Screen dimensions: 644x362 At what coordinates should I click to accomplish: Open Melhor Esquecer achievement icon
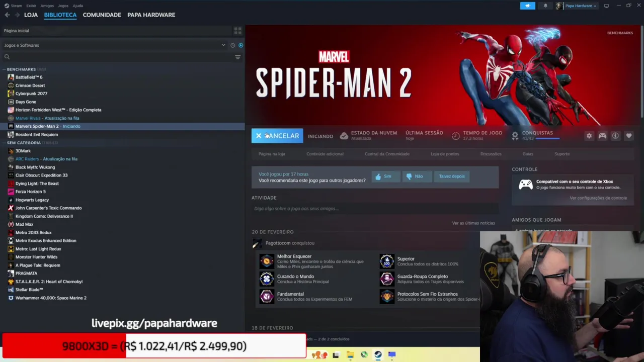click(267, 261)
